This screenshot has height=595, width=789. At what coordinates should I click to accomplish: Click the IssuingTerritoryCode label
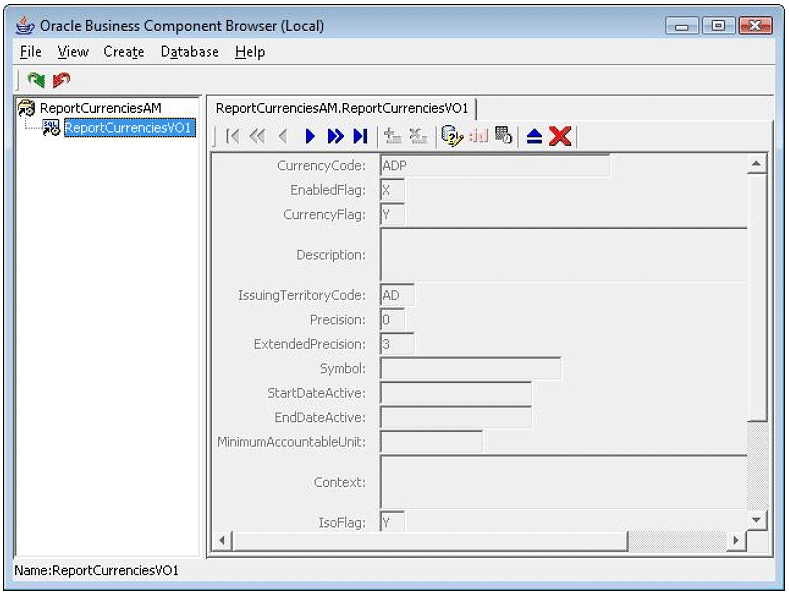pos(302,295)
